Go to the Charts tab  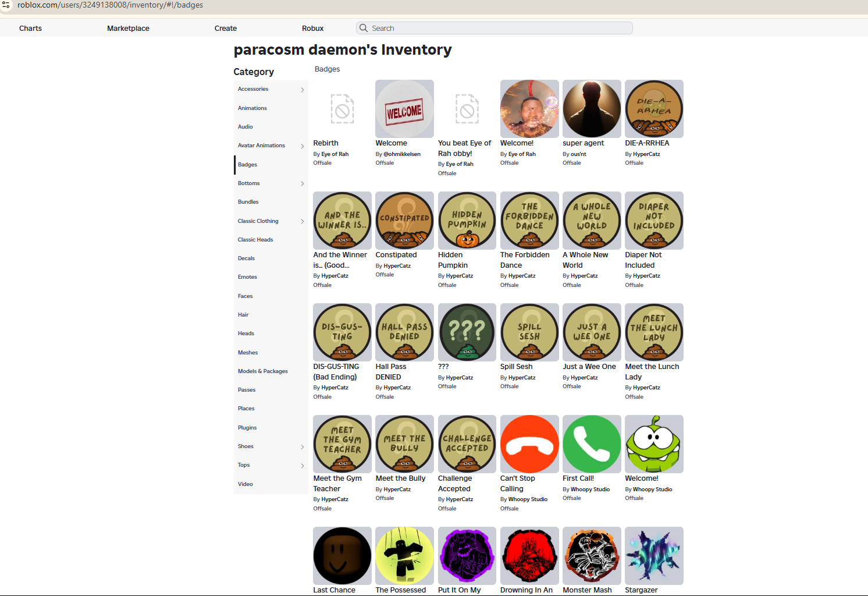[x=30, y=28]
